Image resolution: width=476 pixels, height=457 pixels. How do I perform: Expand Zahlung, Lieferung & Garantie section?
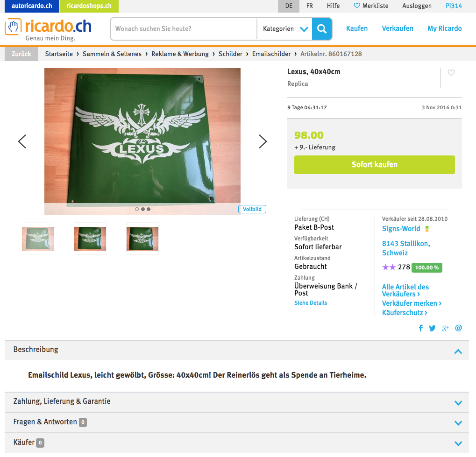click(x=237, y=402)
